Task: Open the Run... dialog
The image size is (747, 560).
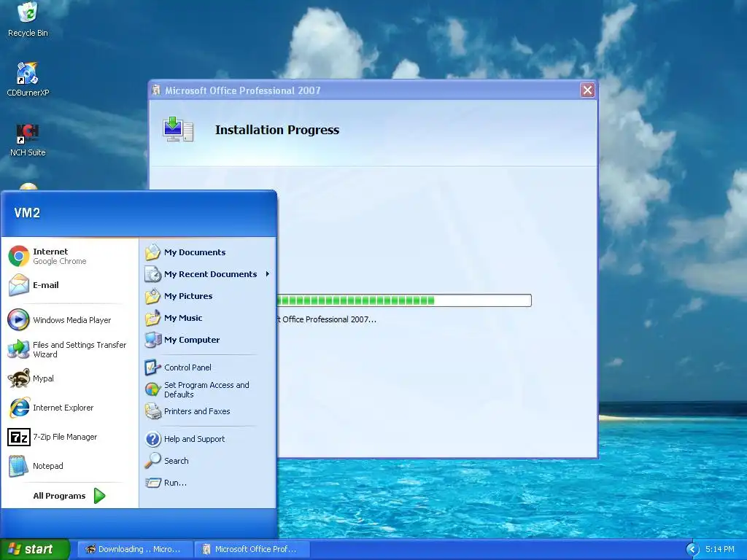Action: tap(166, 483)
